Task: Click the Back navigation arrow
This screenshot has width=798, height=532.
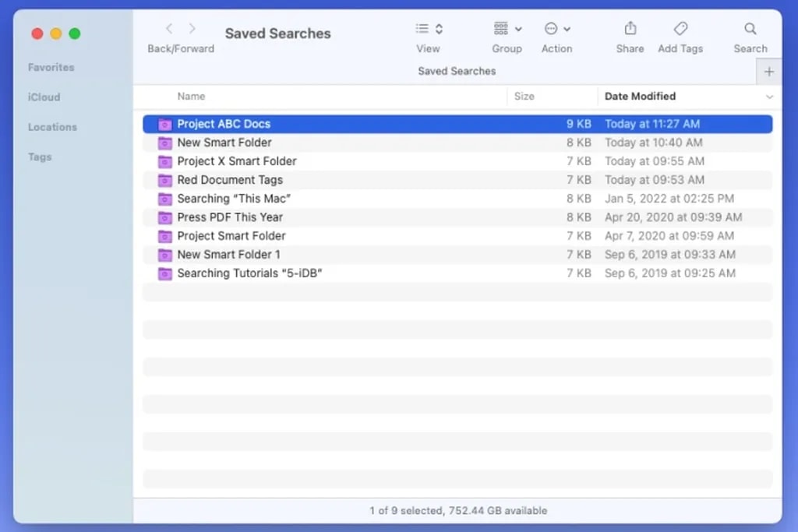Action: click(169, 28)
